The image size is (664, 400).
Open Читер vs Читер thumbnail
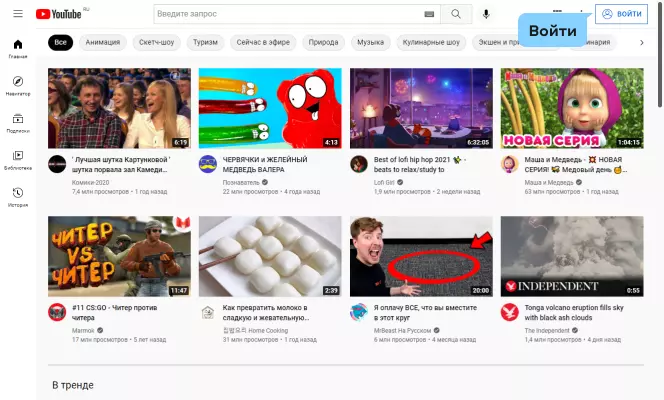tap(119, 257)
